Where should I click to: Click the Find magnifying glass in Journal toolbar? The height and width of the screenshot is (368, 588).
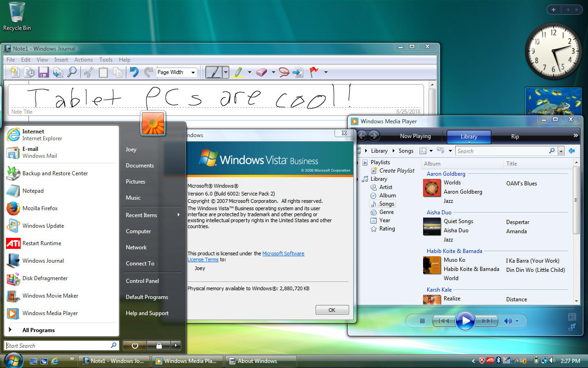[x=72, y=72]
